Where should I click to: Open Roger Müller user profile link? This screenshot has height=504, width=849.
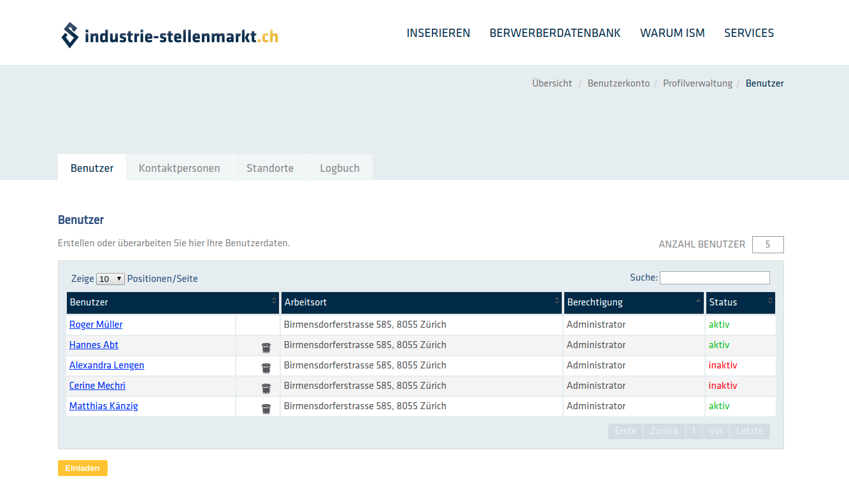[96, 325]
